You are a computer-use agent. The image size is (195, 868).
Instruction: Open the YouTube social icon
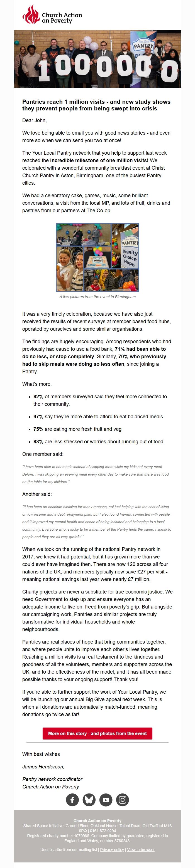tap(106, 800)
